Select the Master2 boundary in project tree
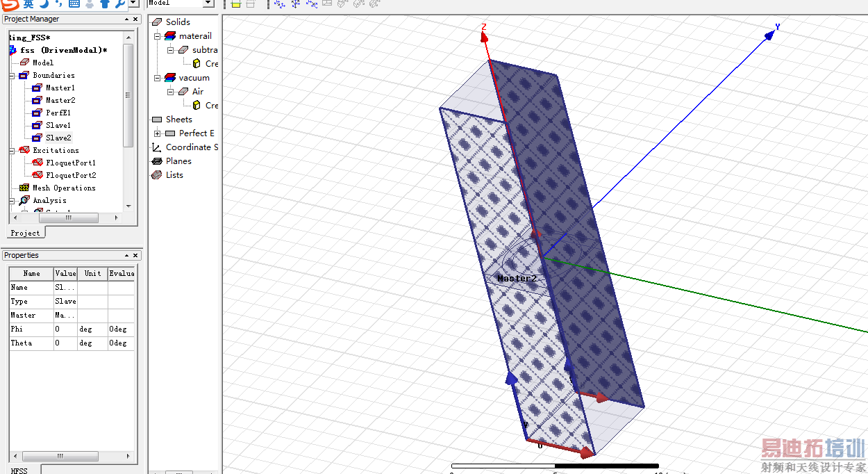 [60, 100]
